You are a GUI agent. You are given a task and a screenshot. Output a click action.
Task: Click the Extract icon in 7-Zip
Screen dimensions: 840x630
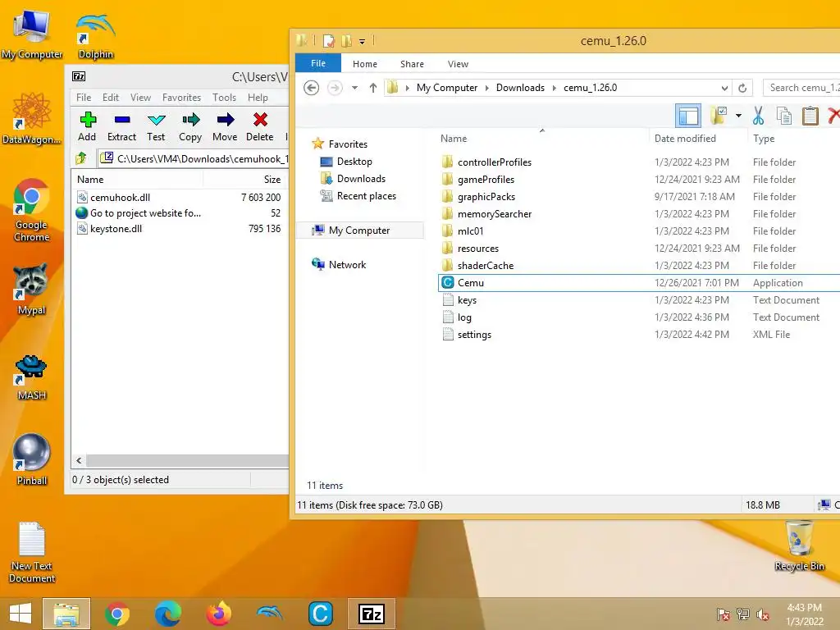point(121,120)
